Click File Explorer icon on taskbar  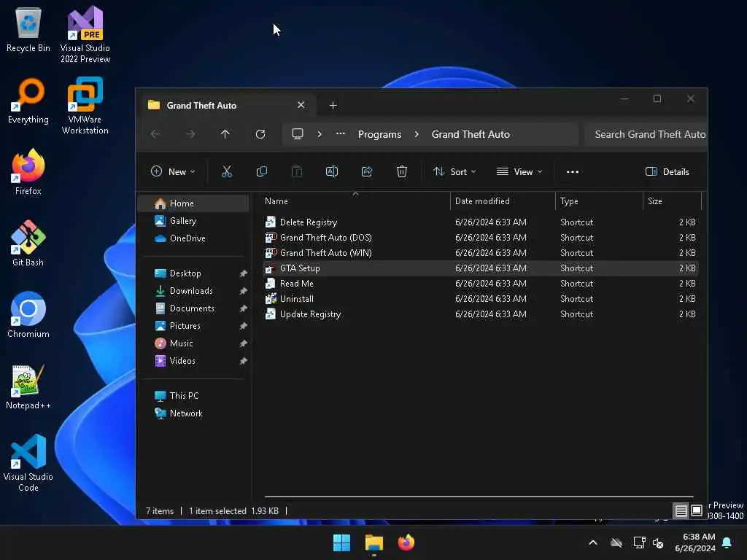[374, 542]
